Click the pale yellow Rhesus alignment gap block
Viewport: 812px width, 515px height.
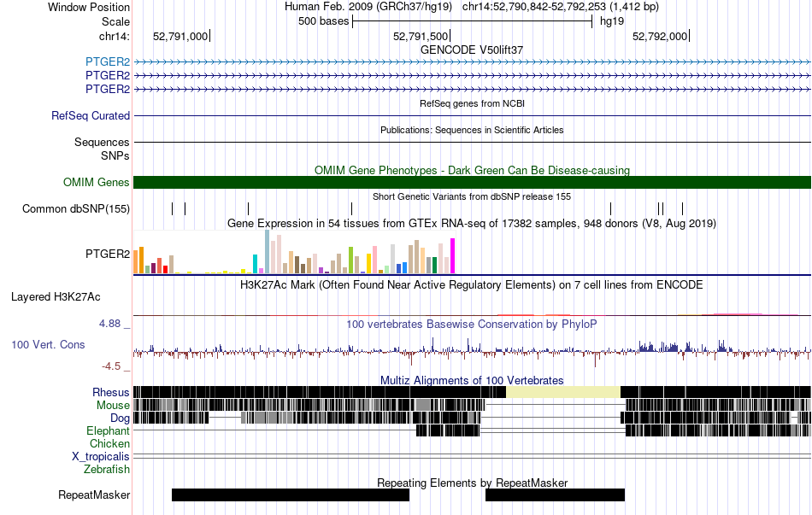click(563, 392)
